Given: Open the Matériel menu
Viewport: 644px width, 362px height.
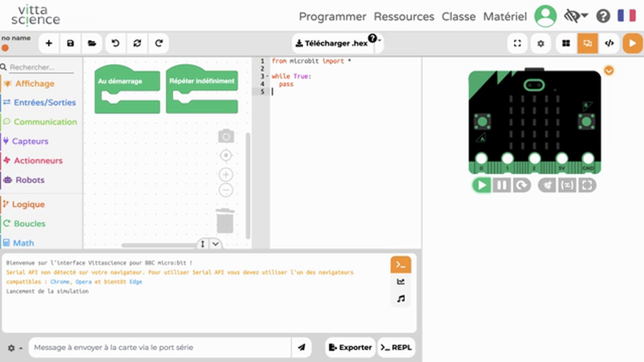Looking at the screenshot, I should 505,16.
